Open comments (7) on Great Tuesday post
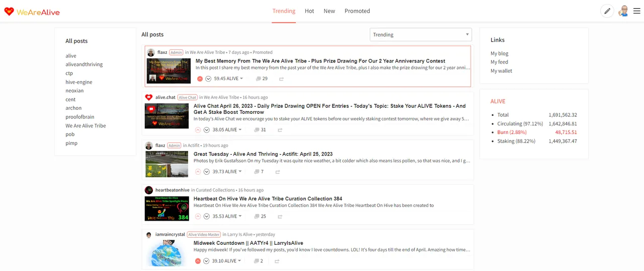Screen dimensions: 644x271 (x=259, y=172)
